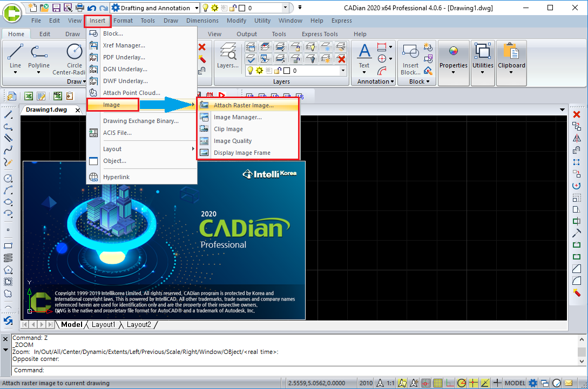Expand the Annotation panel arrow
588x389 pixels.
click(x=392, y=81)
